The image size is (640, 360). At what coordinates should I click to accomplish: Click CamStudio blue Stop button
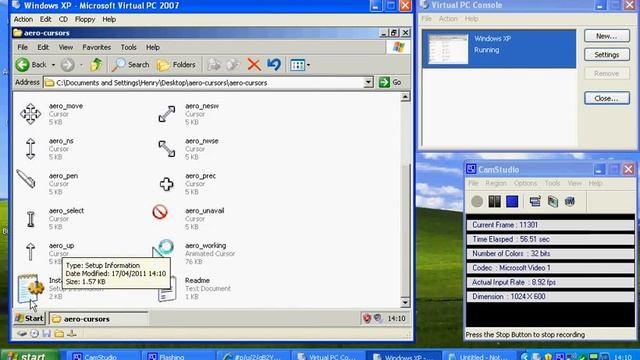512,201
